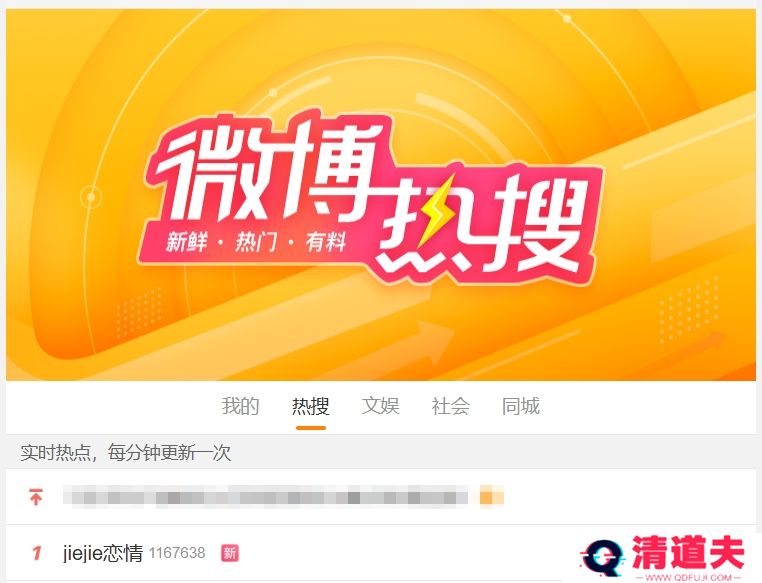This screenshot has height=583, width=762.
Task: Click the red 新 badge
Action: [230, 553]
